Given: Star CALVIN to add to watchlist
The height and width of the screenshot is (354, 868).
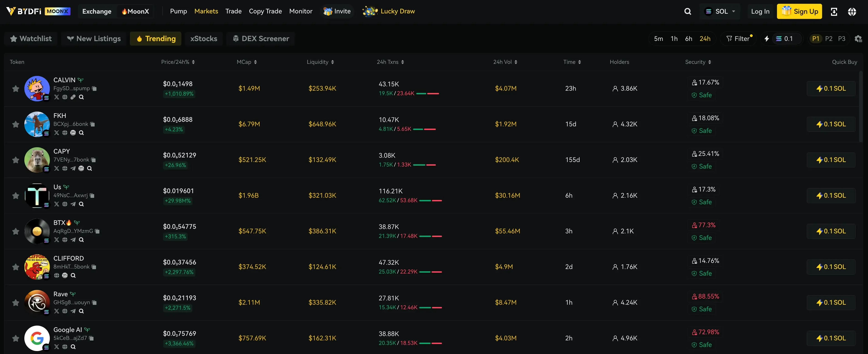Looking at the screenshot, I should pyautogui.click(x=15, y=89).
